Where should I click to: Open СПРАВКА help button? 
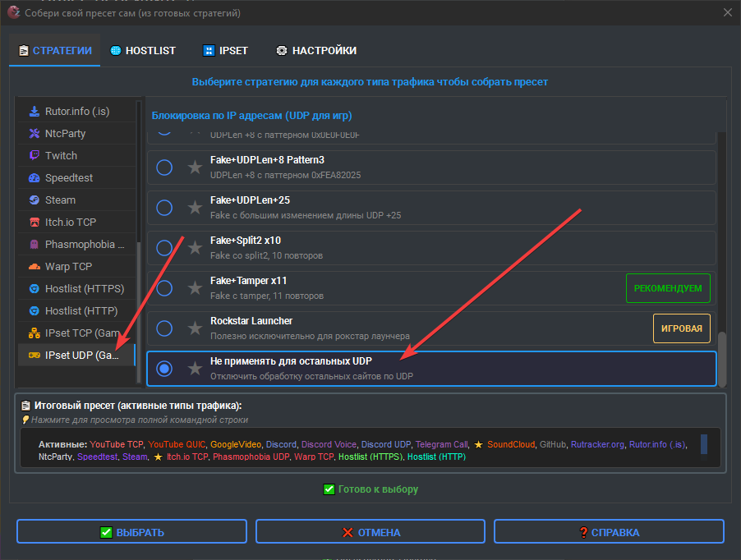pyautogui.click(x=610, y=532)
